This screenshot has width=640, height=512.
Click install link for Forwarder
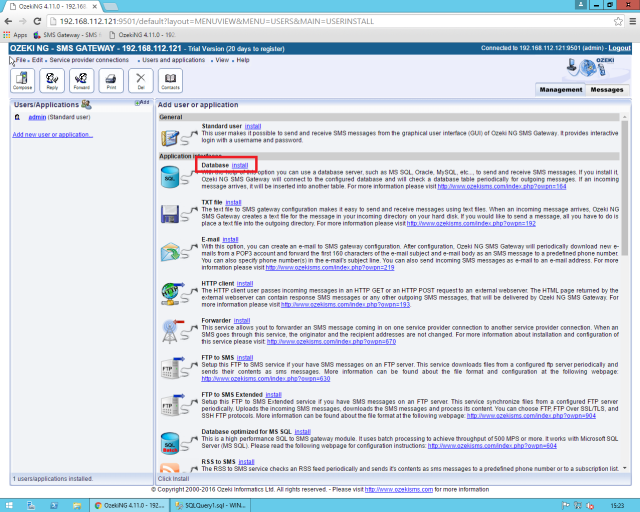[242, 321]
